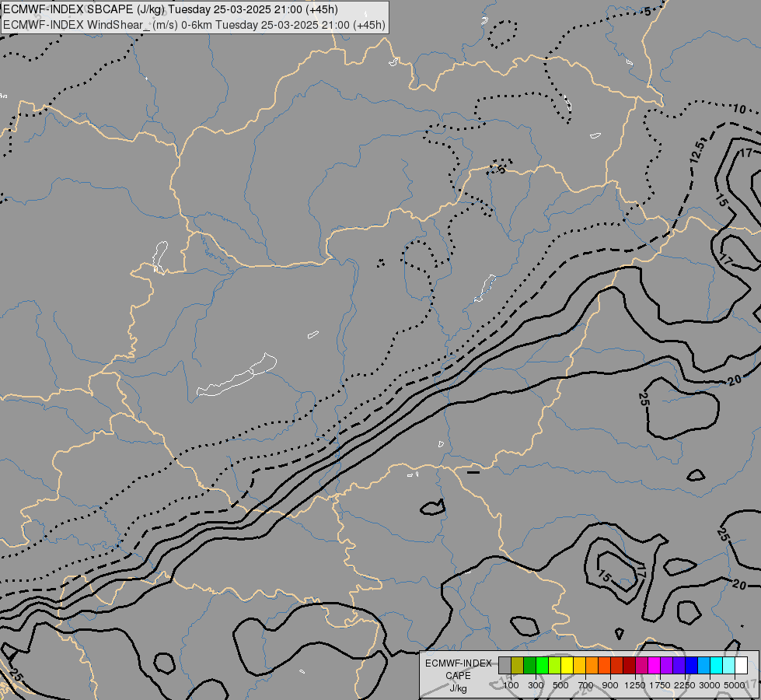This screenshot has height=700, width=761.
Task: Click the legend tick label 5000
Action: (735, 685)
